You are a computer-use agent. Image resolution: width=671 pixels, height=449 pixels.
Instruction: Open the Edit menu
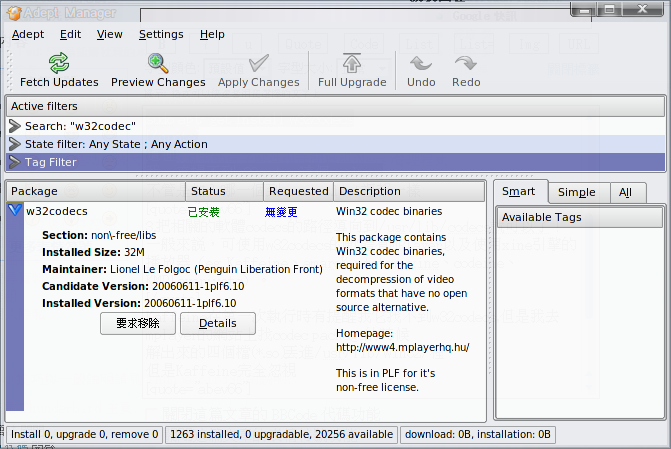70,34
